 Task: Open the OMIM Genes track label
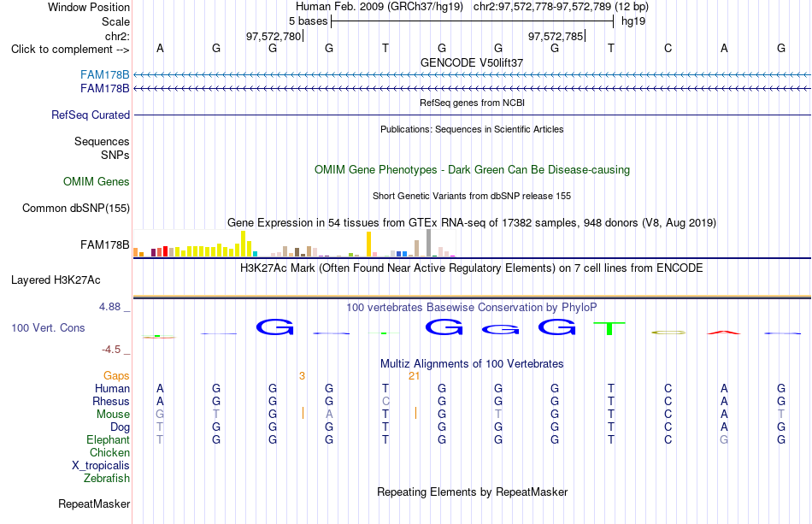tap(97, 182)
